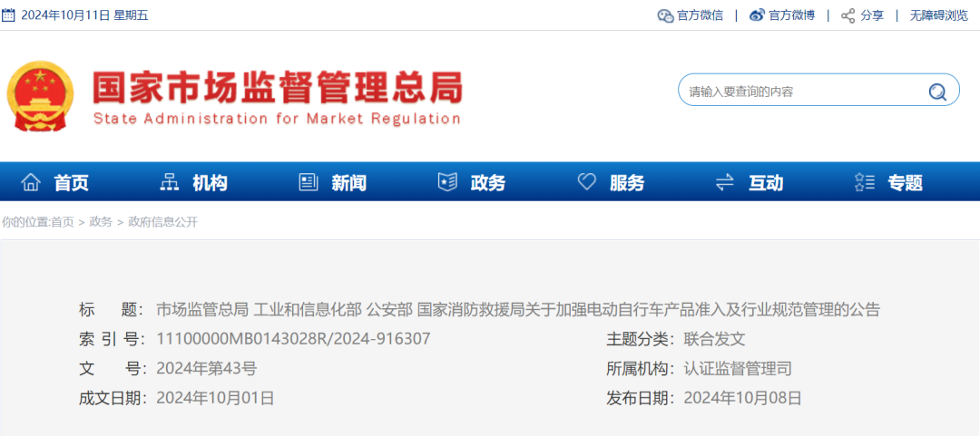
Task: Go to 政务 in the breadcrumb
Action: 101,222
